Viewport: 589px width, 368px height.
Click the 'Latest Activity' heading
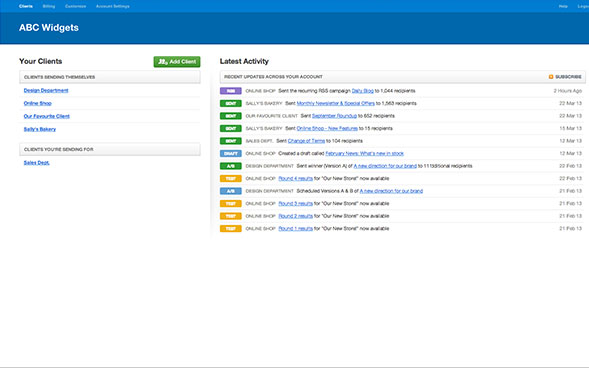tap(244, 61)
